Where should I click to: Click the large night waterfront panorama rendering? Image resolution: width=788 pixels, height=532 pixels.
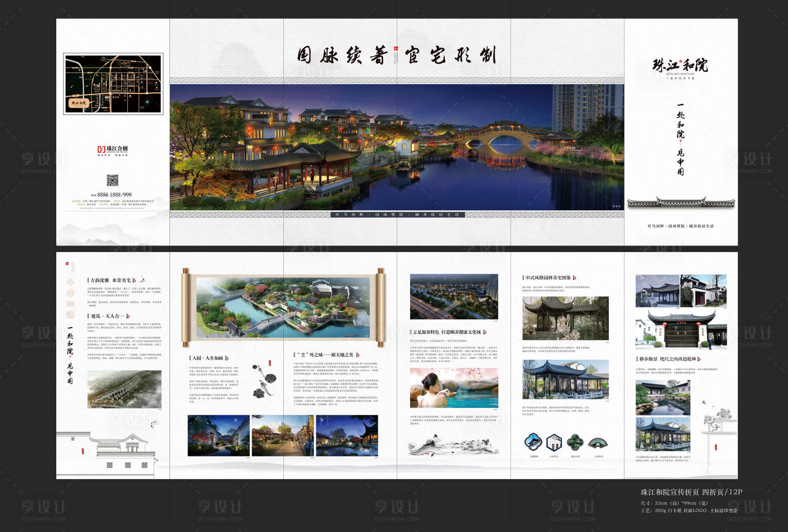[x=397, y=147]
